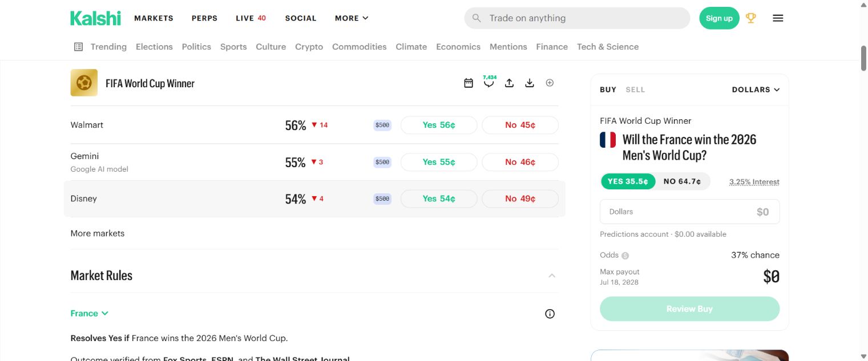Click No 46¢ for Gemini
The width and height of the screenshot is (868, 361).
coord(520,162)
